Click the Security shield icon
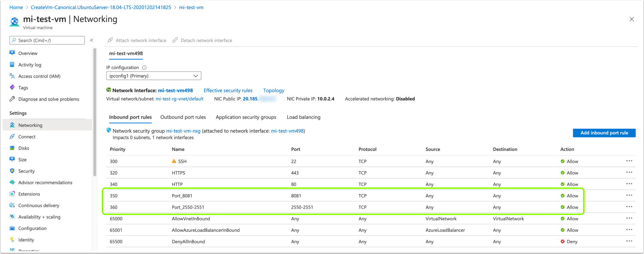 click(x=12, y=171)
